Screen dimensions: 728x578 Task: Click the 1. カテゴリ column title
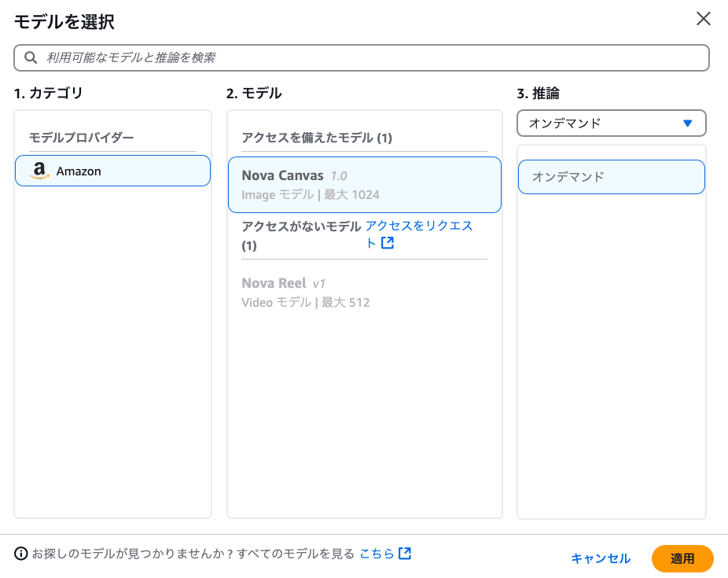(x=48, y=94)
